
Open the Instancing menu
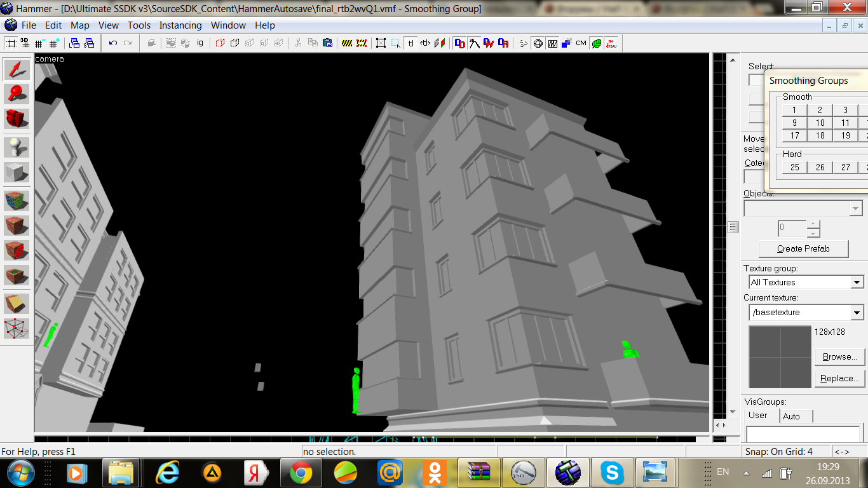click(180, 25)
